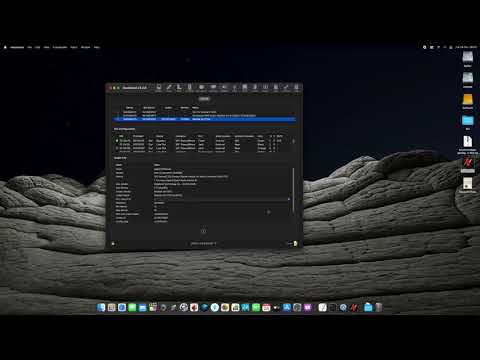Click the Info segmented button below the toolbar
The image size is (480, 360).
[x=204, y=99]
